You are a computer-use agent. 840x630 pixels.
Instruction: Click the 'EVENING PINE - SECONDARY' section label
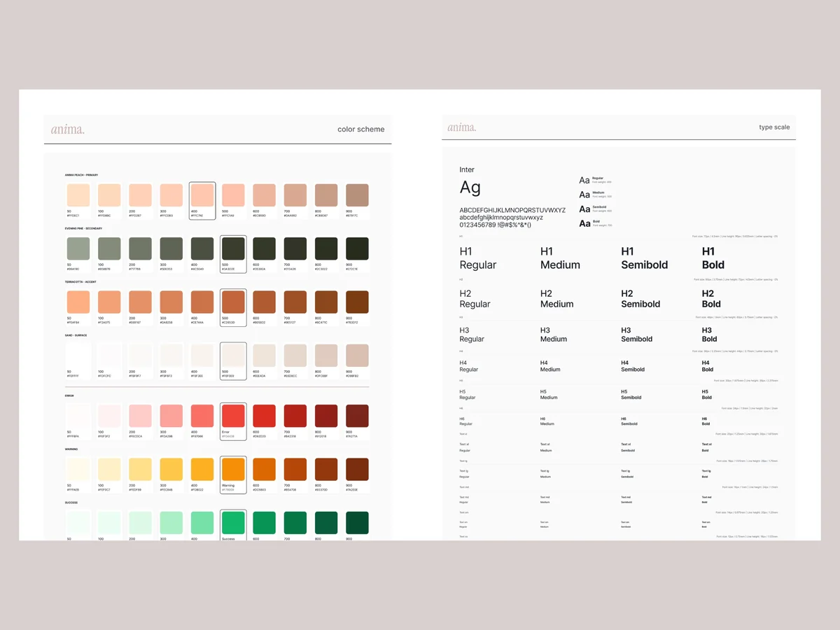point(83,228)
